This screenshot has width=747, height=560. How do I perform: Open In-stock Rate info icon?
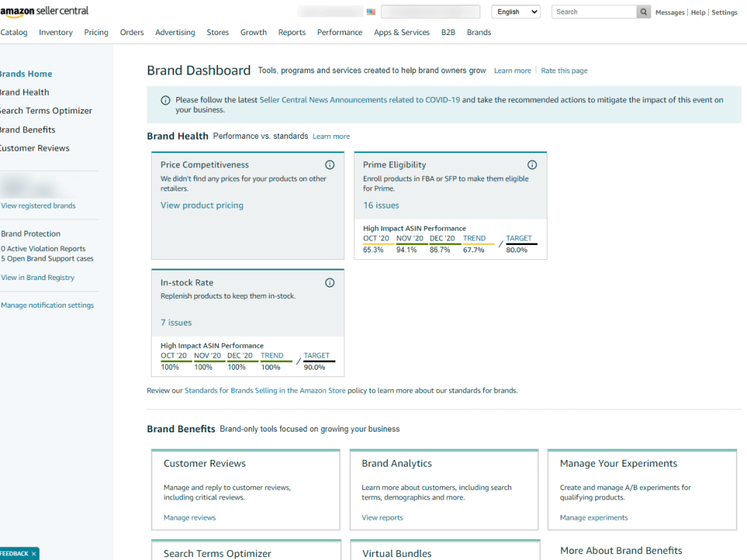click(x=329, y=283)
